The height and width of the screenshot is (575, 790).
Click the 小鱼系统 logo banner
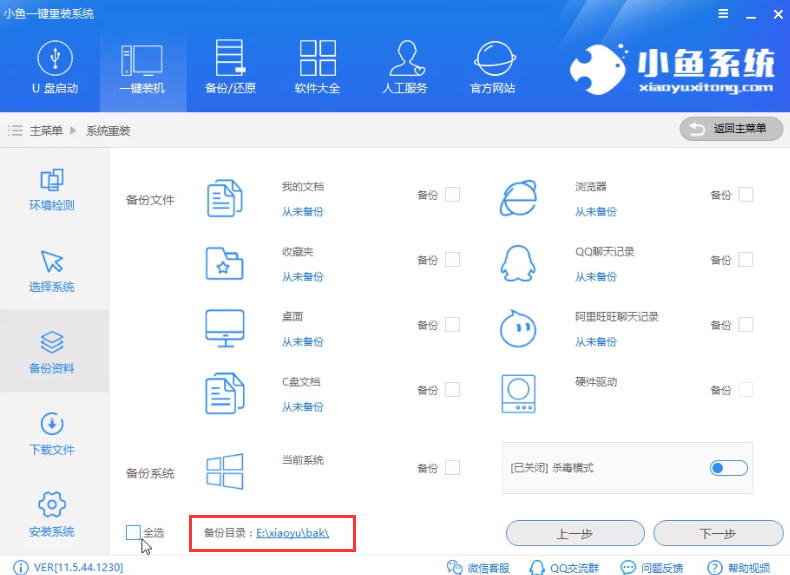(x=673, y=70)
